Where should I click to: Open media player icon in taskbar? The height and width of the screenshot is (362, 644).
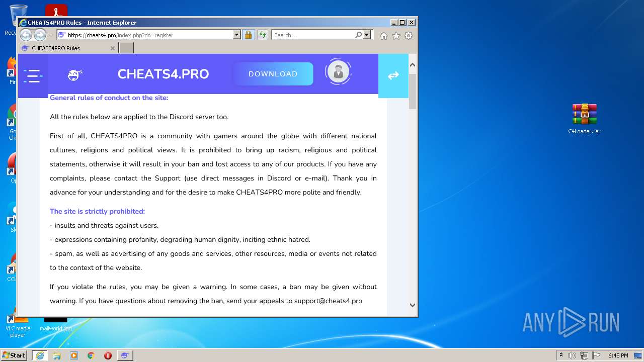pos(74,355)
